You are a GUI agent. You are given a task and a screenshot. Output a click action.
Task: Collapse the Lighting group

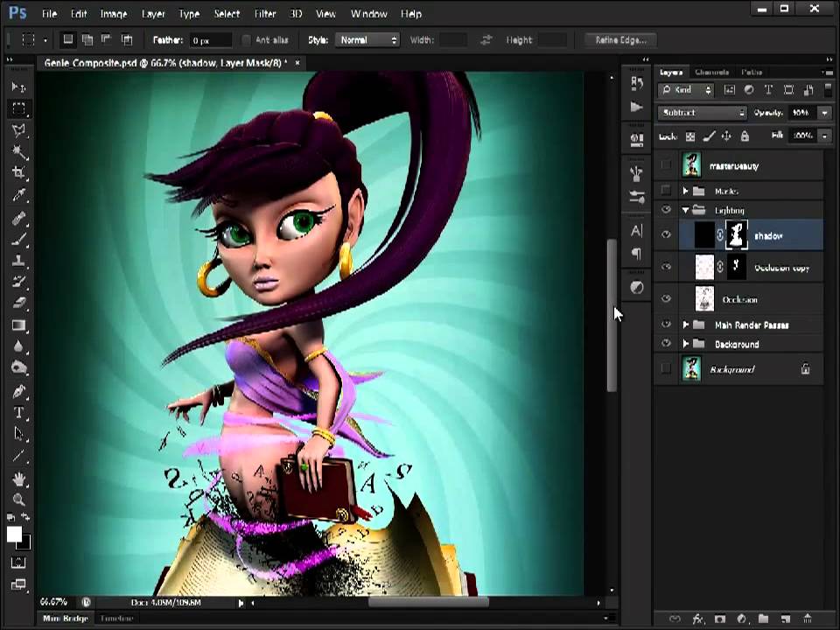(x=686, y=210)
